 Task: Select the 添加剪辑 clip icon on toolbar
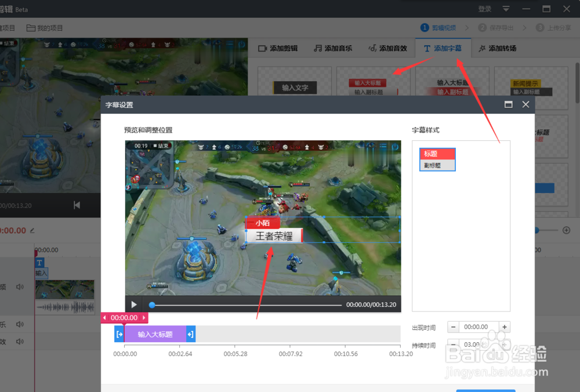click(x=263, y=48)
